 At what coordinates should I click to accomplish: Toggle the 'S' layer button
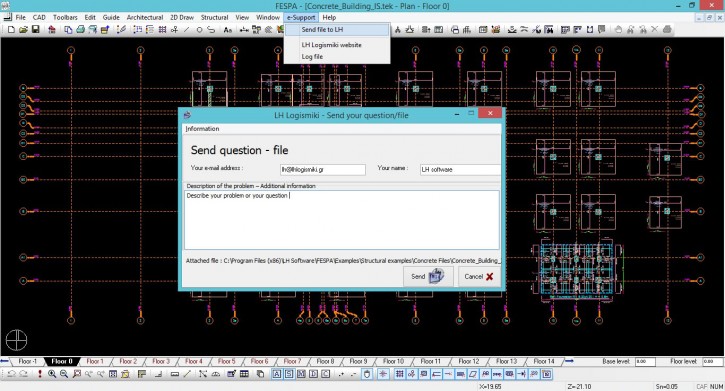click(x=289, y=374)
